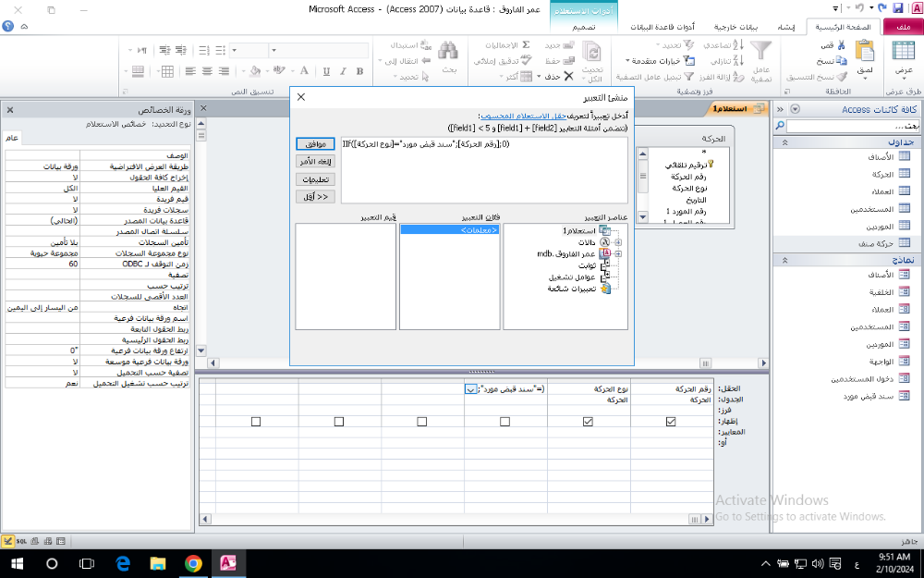Open Chrome from the taskbar
This screenshot has width=924, height=578.
click(193, 563)
